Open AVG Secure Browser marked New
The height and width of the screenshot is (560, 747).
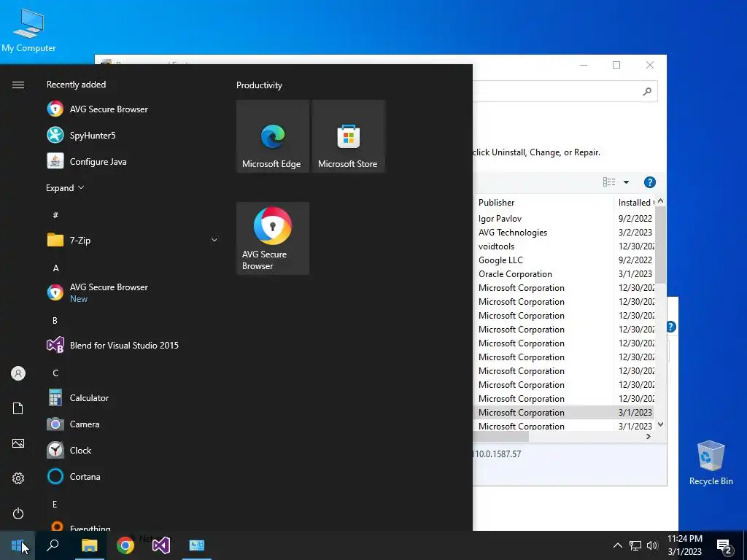pos(133,292)
